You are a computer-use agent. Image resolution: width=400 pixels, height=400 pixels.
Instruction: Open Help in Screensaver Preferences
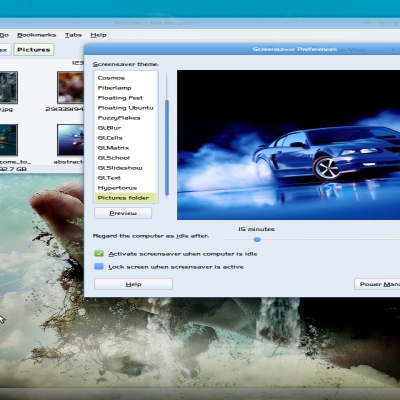pos(133,284)
